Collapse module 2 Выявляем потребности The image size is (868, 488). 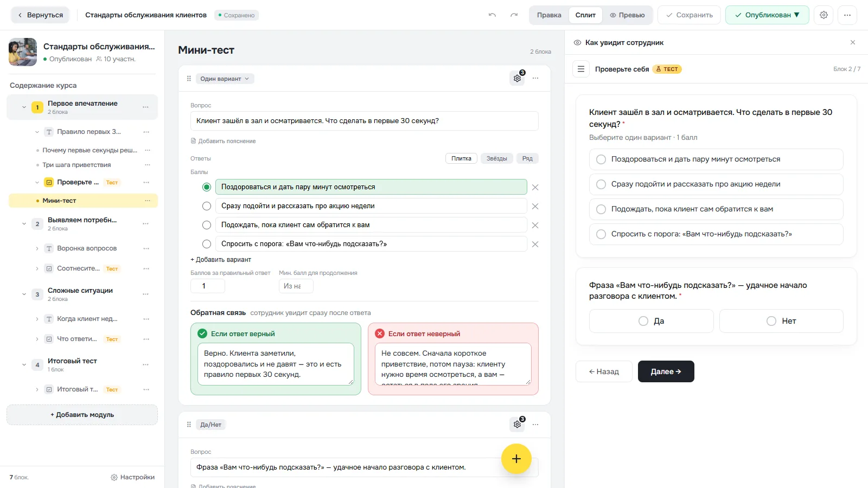point(24,224)
